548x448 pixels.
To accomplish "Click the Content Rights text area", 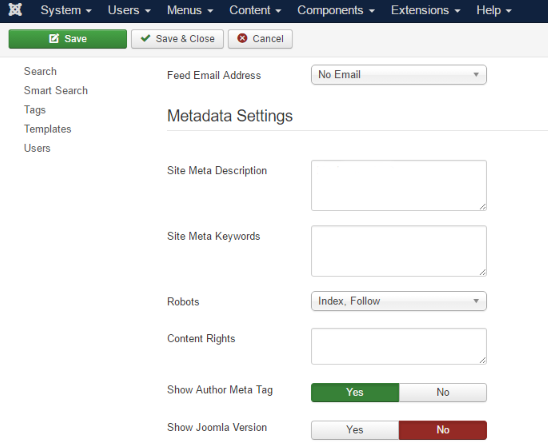I will (x=399, y=346).
